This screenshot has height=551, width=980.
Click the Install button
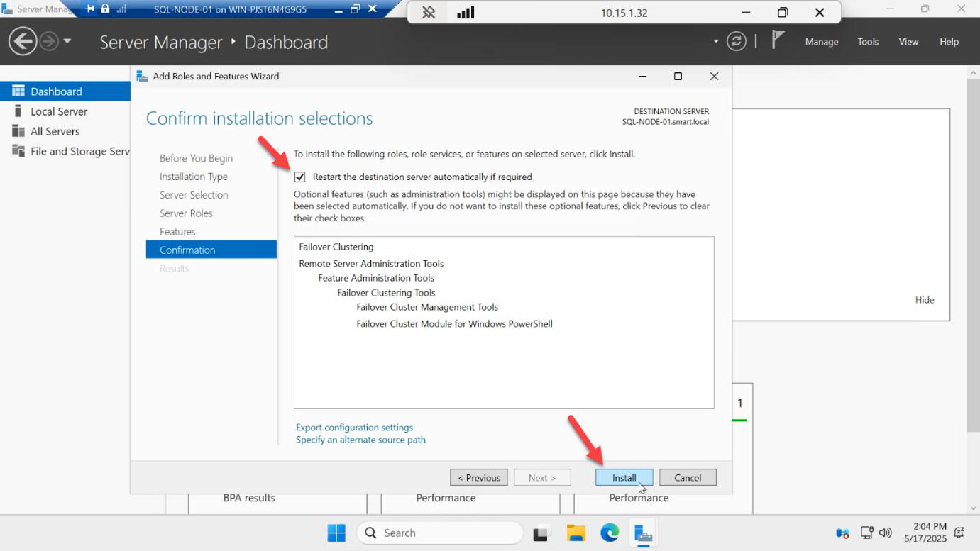pos(624,478)
